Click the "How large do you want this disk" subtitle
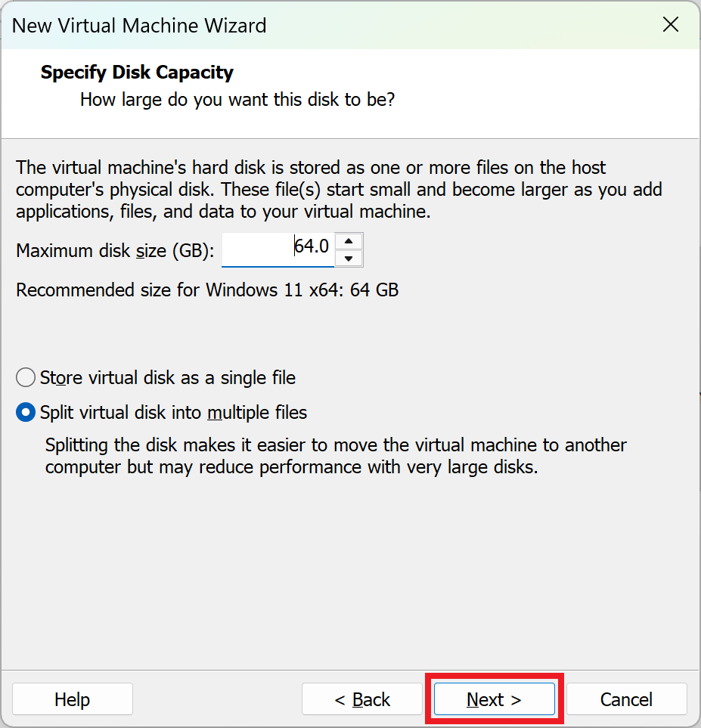The height and width of the screenshot is (728, 701). [x=237, y=99]
